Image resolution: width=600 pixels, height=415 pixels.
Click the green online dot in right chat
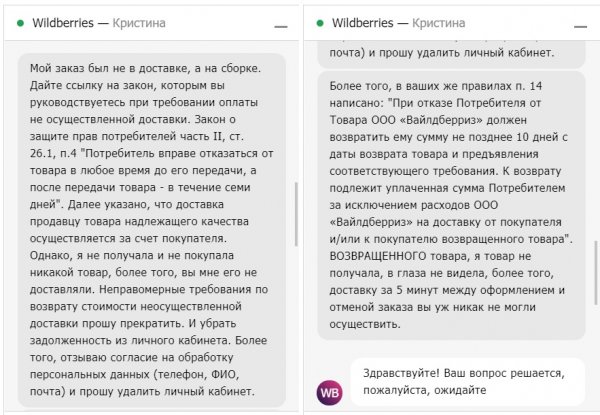click(320, 23)
